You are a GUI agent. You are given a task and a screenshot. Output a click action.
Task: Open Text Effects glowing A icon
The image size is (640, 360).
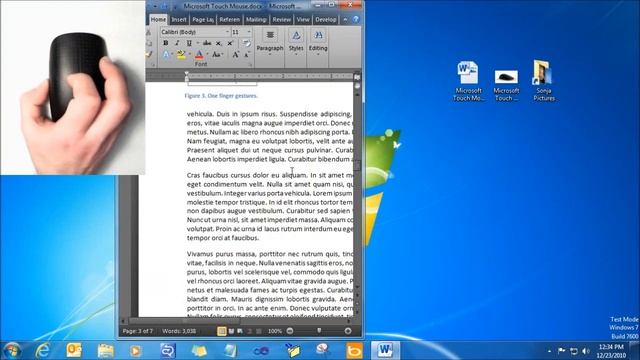tap(166, 54)
